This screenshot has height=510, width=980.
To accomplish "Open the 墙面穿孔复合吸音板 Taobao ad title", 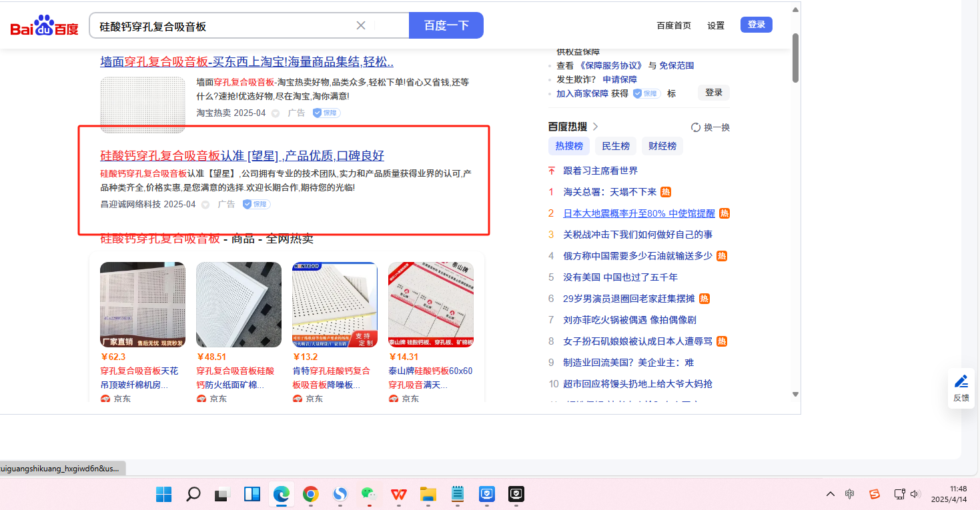I will coord(247,62).
